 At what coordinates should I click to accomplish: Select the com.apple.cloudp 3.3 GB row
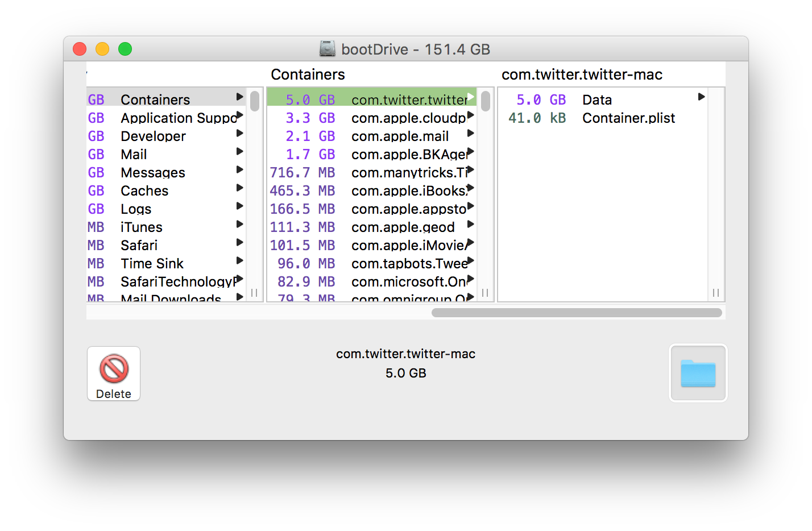pyautogui.click(x=372, y=115)
